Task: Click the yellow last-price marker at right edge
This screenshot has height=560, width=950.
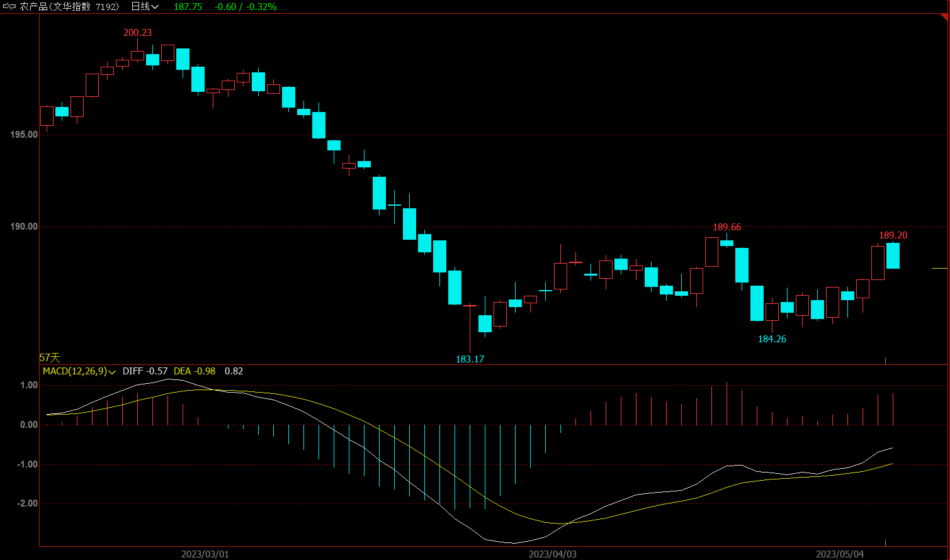Action: (939, 269)
